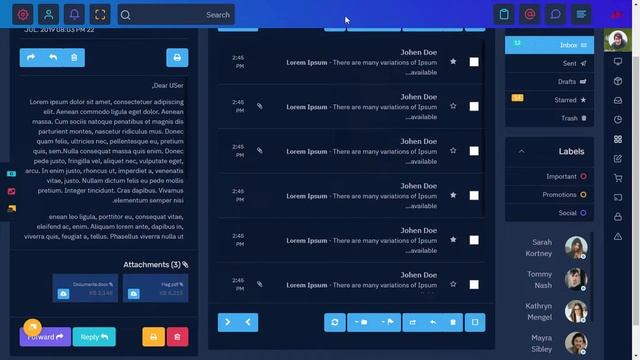This screenshot has height=360, width=640.
Task: Select the Inbox folder
Action: (549, 45)
